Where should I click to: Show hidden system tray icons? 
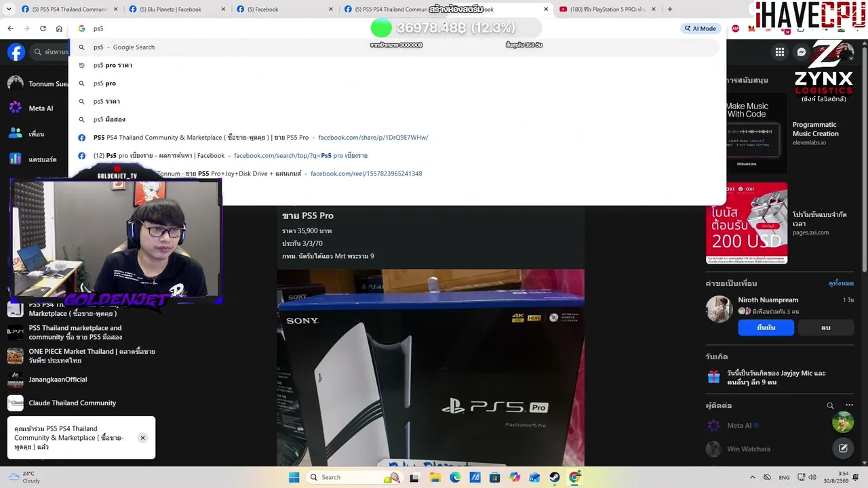coord(752,477)
